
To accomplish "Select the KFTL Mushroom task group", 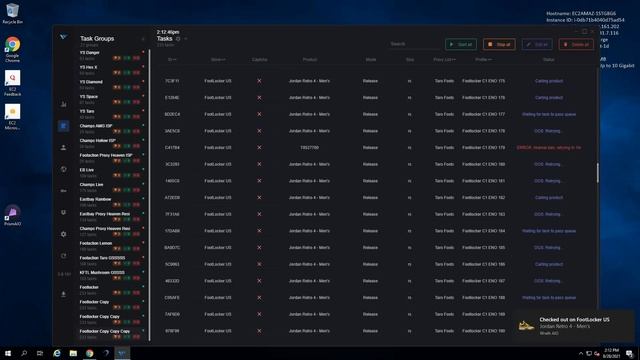I will pos(111,275).
